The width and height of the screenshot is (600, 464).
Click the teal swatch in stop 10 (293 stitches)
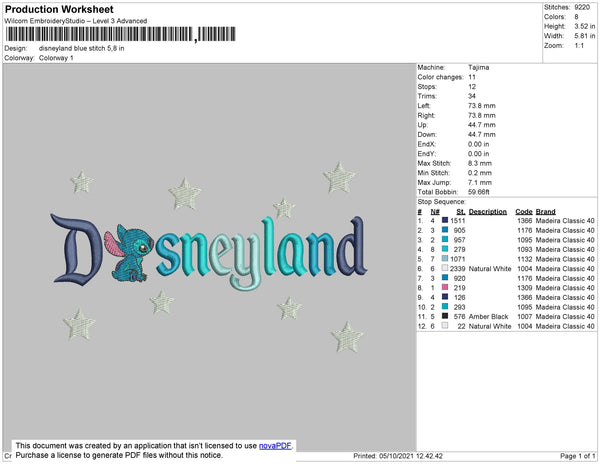445,307
